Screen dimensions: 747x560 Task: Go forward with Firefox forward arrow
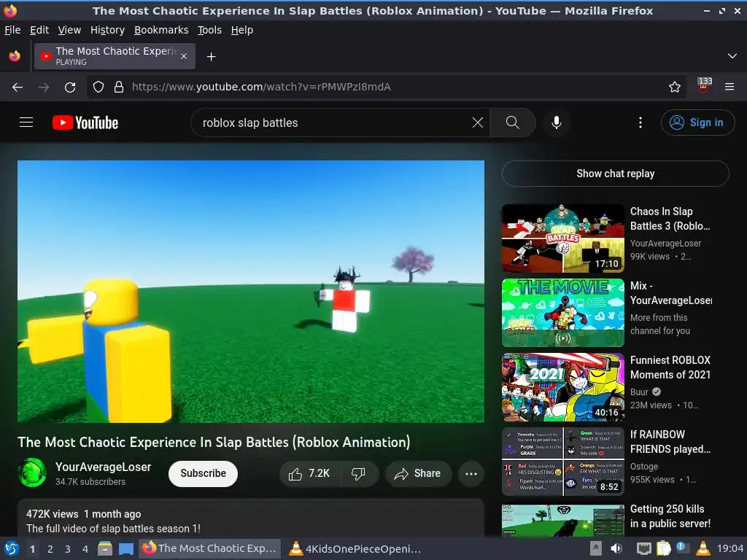(44, 87)
